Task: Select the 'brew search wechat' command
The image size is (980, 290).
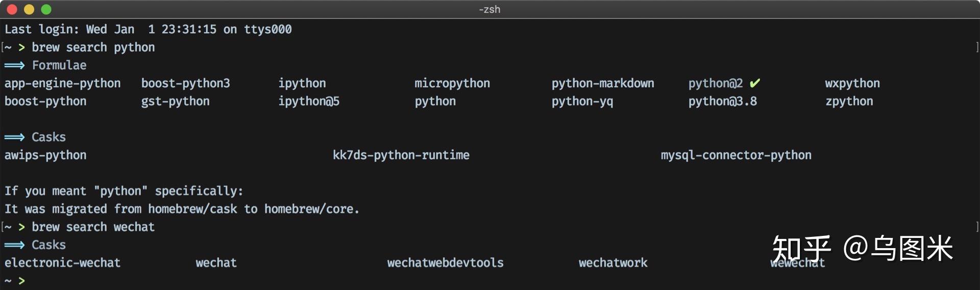Action: [93, 227]
